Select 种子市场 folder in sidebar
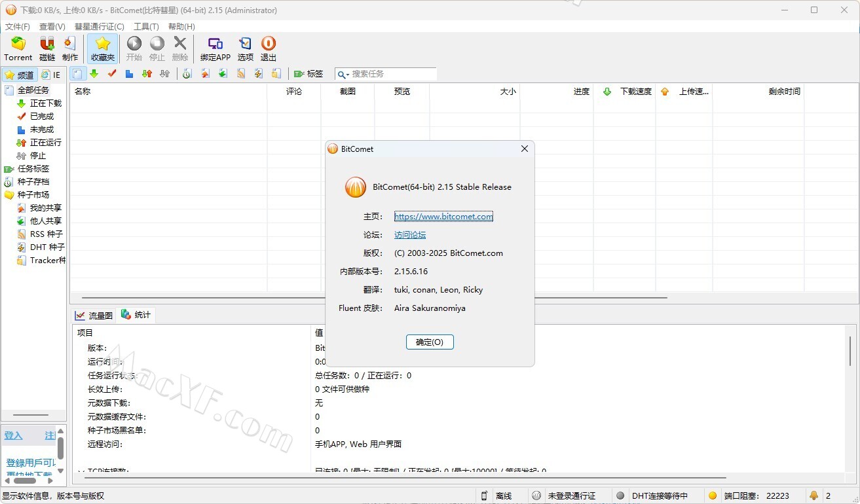 tap(33, 195)
